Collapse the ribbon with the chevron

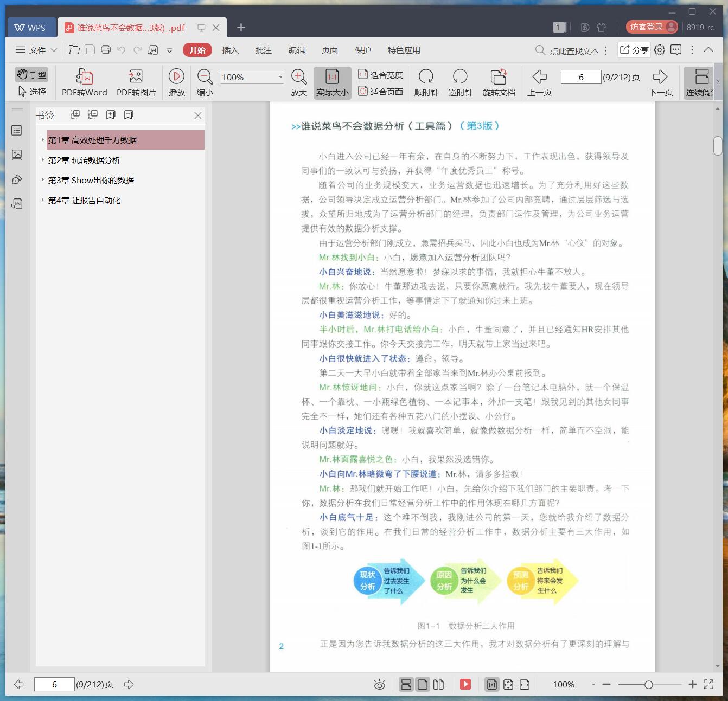(708, 49)
